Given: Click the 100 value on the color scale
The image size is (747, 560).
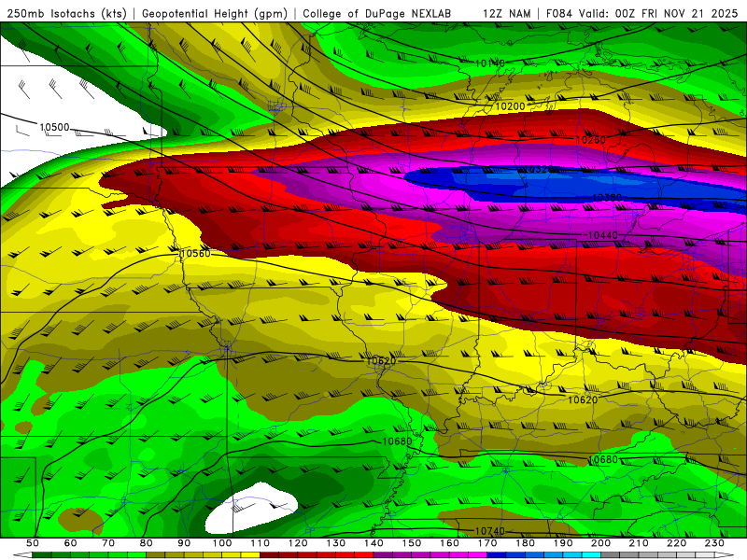Looking at the screenshot, I should point(222,543).
